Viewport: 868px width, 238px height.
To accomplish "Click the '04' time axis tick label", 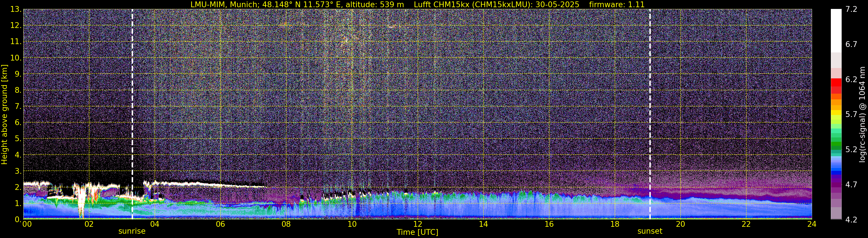I will click(154, 224).
